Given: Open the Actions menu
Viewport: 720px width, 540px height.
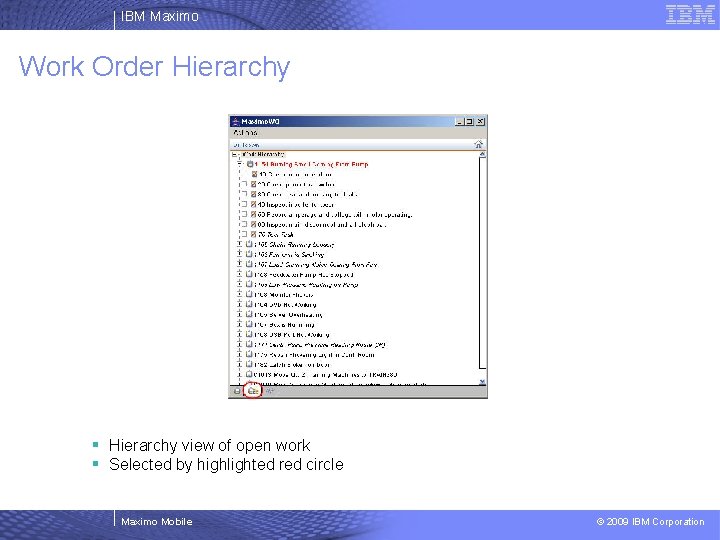Looking at the screenshot, I should coord(245,133).
